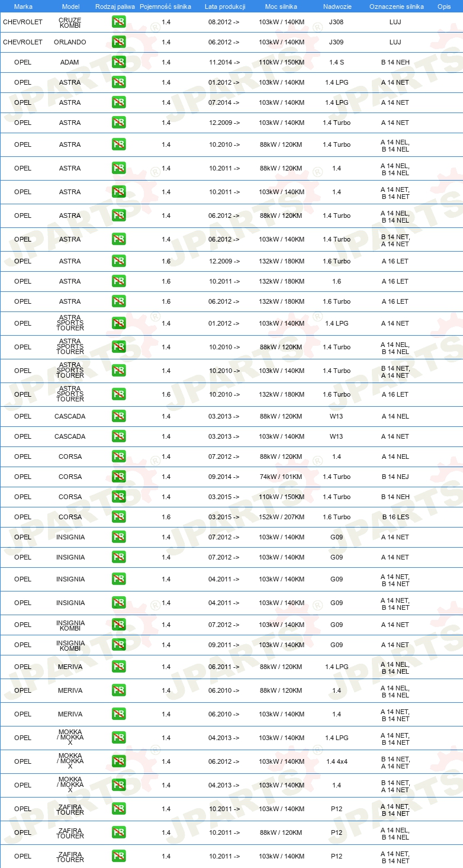Click the fuel icon for Cascada 88kW
Screen dimensions: 463x868
pyautogui.click(x=118, y=416)
